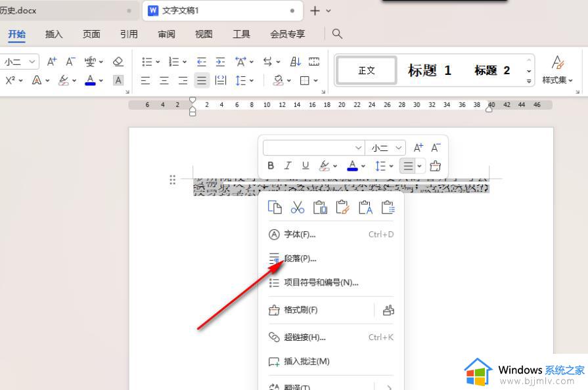
Task: Open floating toolbar font size 小二 dropdown
Action: [x=398, y=148]
